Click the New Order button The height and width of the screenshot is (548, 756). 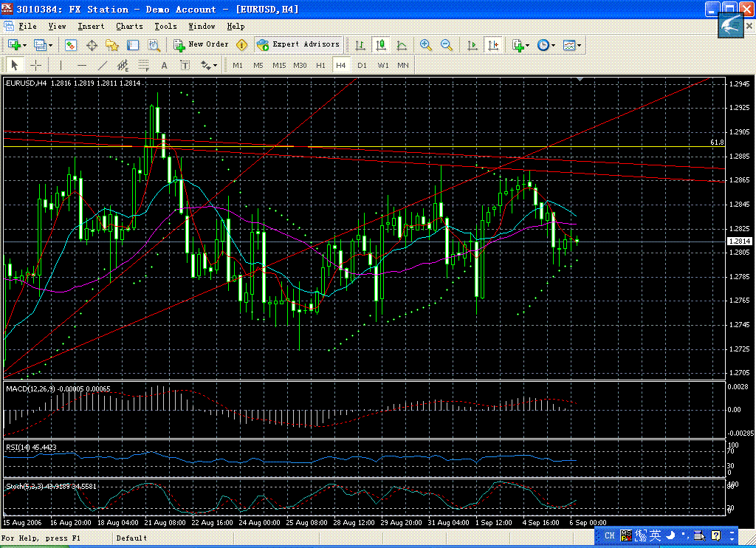coord(202,45)
